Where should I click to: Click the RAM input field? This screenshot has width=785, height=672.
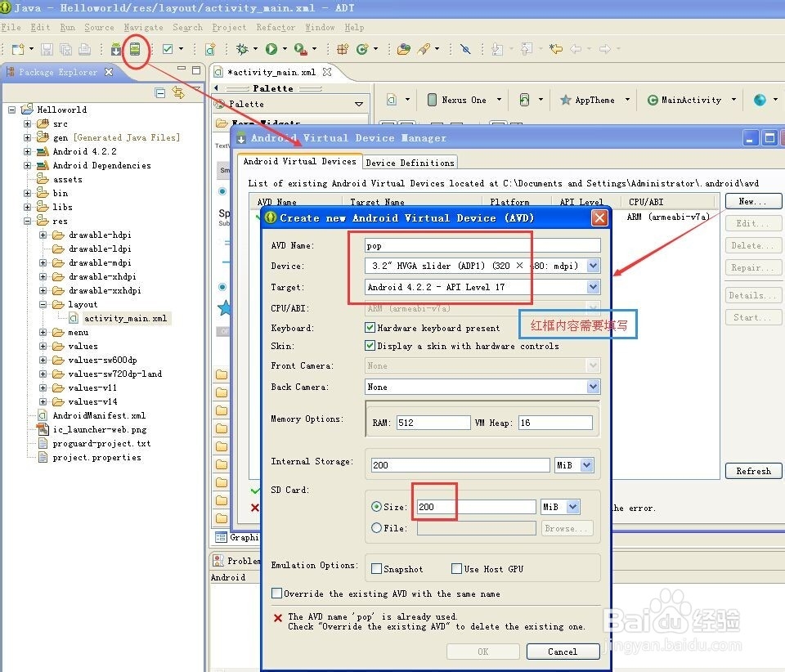[433, 423]
